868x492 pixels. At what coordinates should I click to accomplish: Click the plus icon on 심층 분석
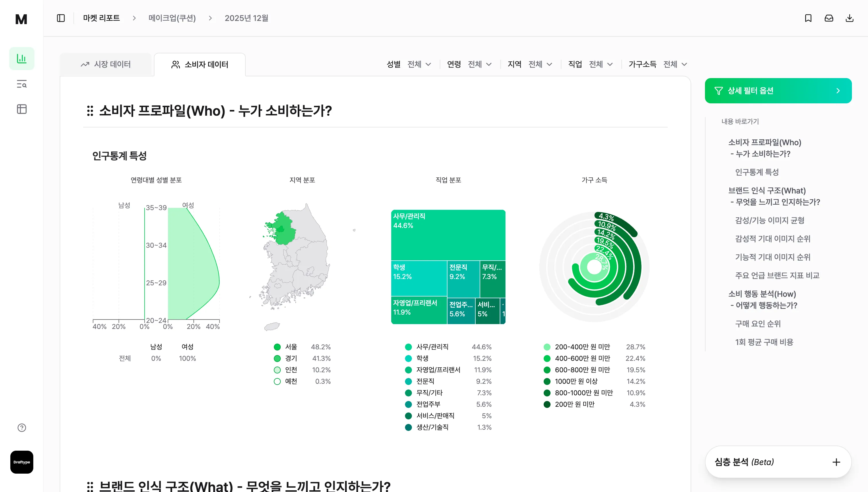click(x=836, y=462)
